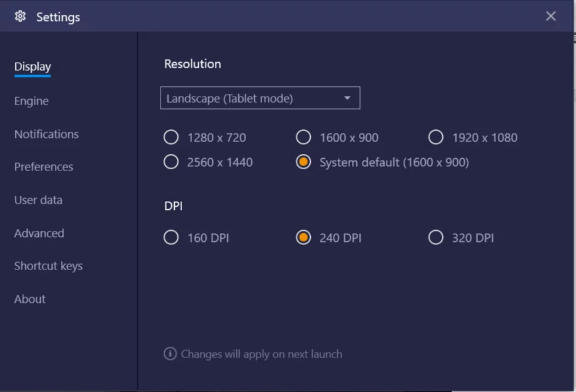Close the Settings window with the X
Viewport: 576px width, 392px height.
tap(551, 16)
